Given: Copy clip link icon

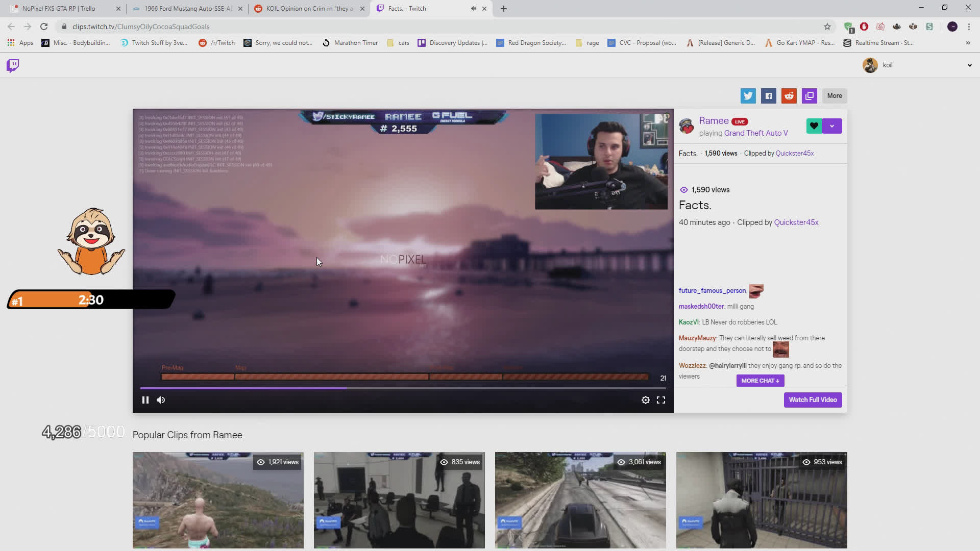Looking at the screenshot, I should (x=810, y=96).
